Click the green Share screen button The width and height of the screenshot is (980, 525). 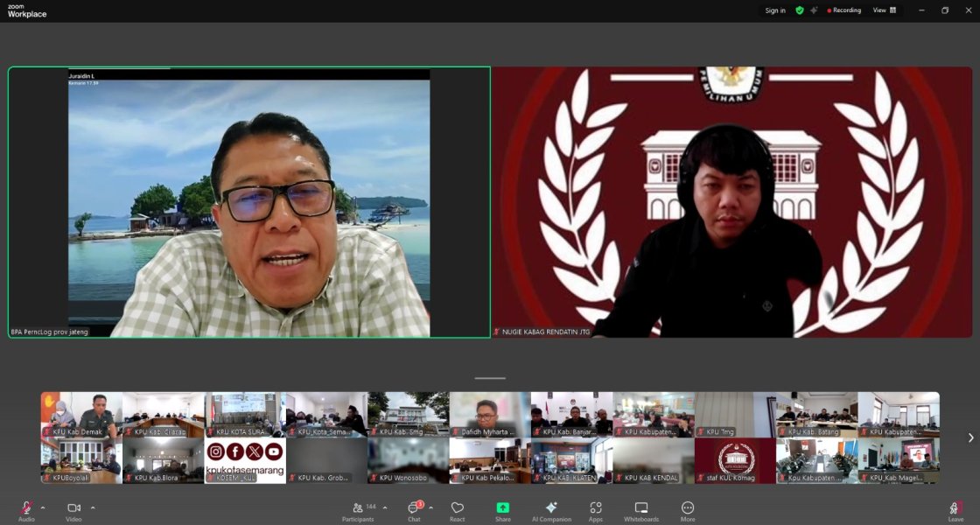click(x=502, y=511)
